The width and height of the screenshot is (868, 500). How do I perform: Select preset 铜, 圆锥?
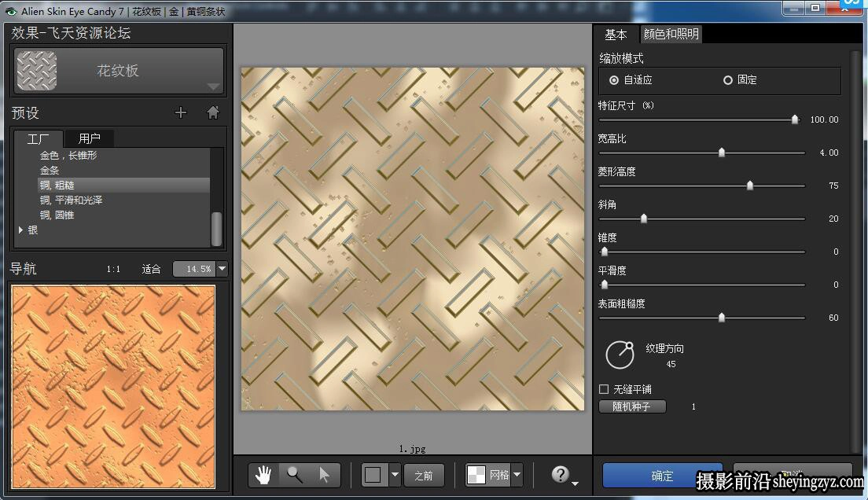click(x=57, y=215)
